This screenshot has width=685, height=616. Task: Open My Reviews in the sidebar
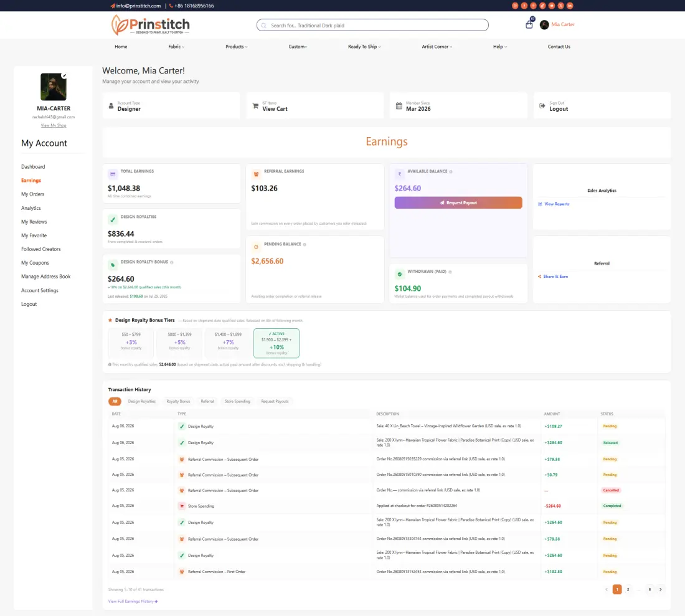pyautogui.click(x=34, y=222)
